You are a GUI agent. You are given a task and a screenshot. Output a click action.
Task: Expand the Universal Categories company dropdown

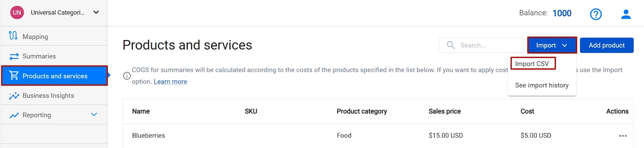pyautogui.click(x=96, y=12)
